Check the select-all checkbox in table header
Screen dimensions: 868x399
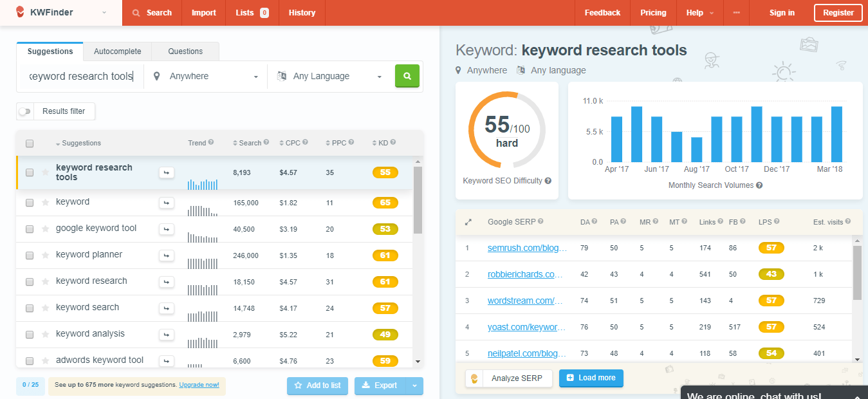pyautogui.click(x=30, y=144)
